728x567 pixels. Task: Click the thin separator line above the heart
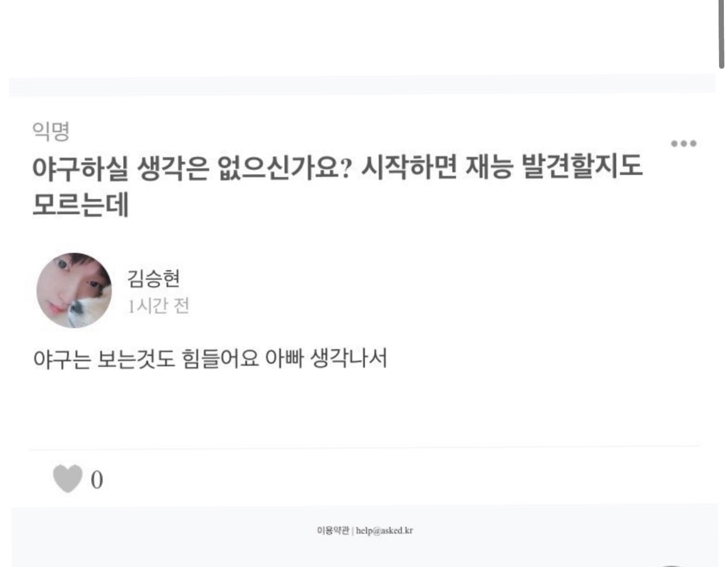tap(364, 447)
